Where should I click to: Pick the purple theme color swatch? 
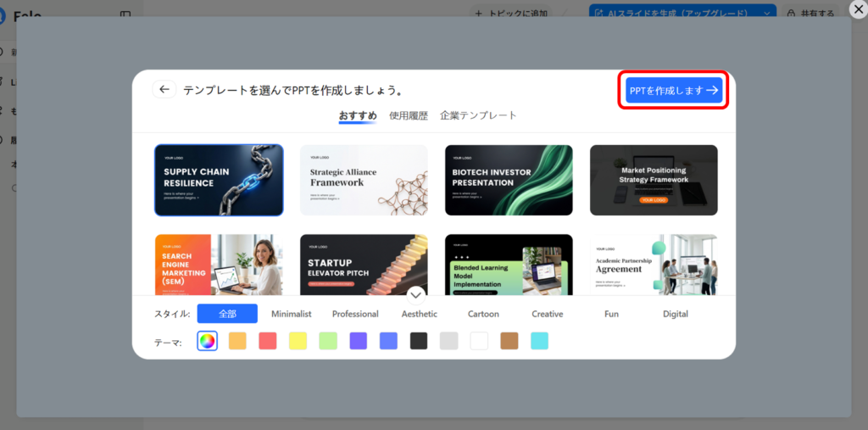pyautogui.click(x=358, y=341)
